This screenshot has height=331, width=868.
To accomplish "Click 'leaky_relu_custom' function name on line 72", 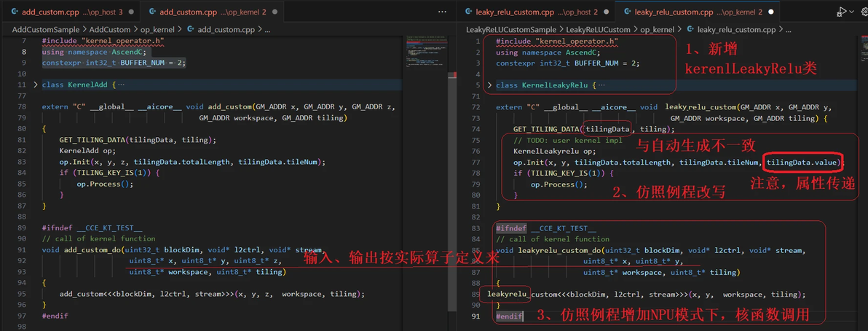I will click(x=701, y=107).
